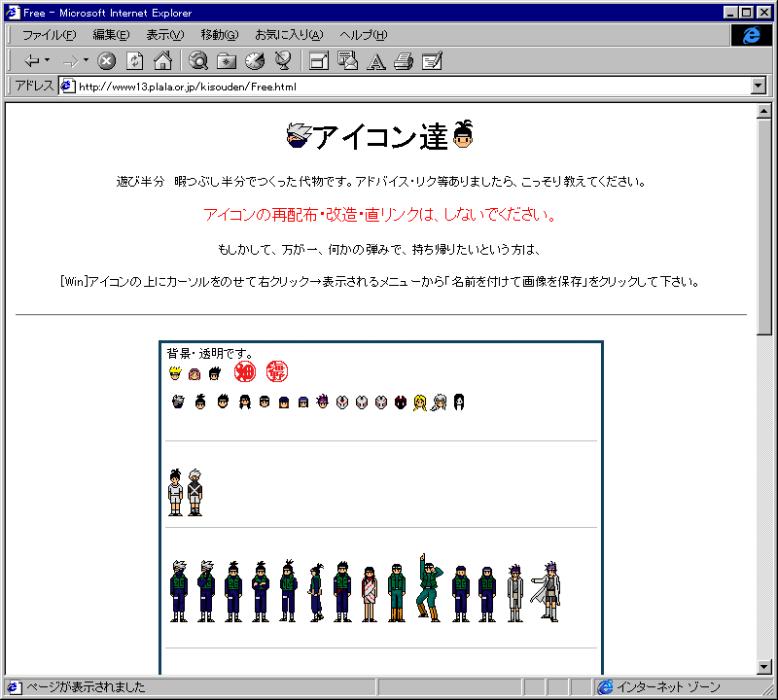Click the silver-haired masked head beside the title
The image size is (778, 700).
[299, 135]
